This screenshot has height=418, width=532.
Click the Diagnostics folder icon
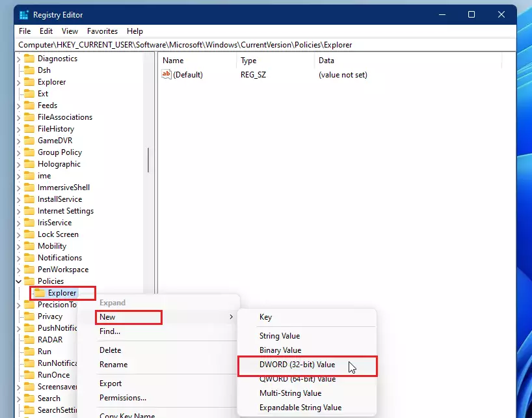tap(29, 59)
